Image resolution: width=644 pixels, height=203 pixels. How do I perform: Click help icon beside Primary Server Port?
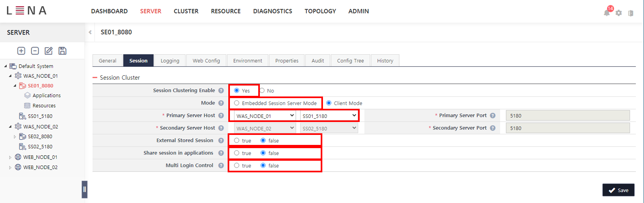click(493, 116)
